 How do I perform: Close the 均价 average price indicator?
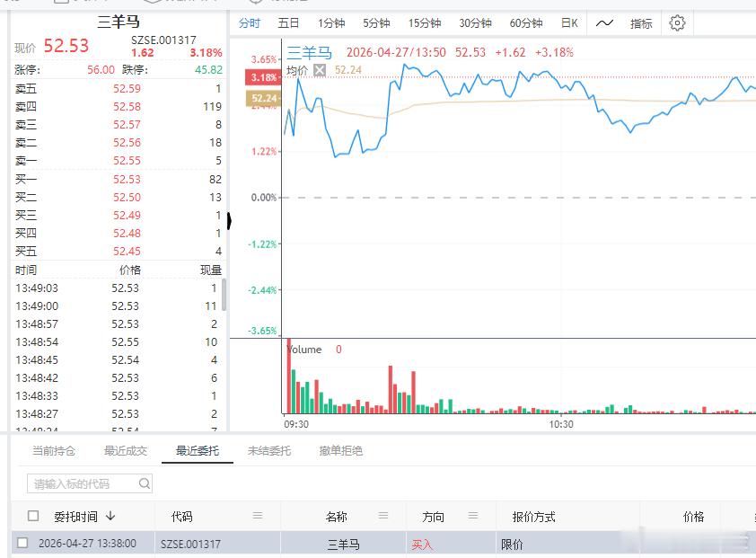coord(319,70)
